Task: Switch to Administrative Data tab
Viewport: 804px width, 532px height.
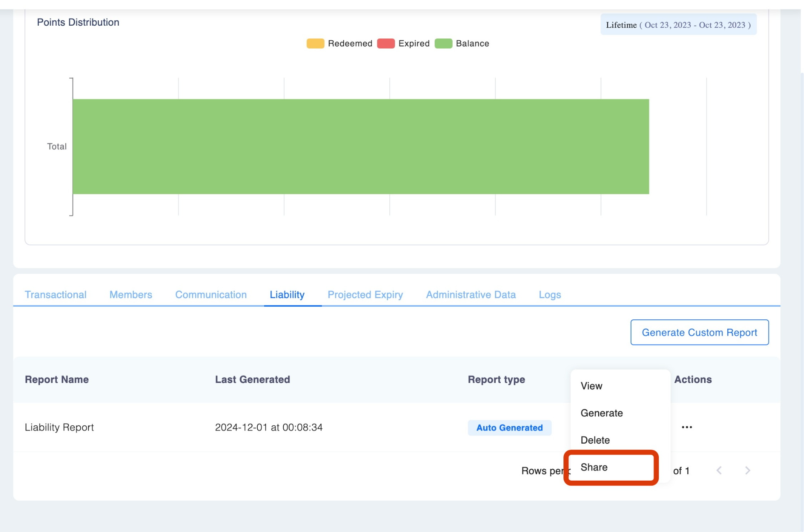Action: pyautogui.click(x=470, y=295)
